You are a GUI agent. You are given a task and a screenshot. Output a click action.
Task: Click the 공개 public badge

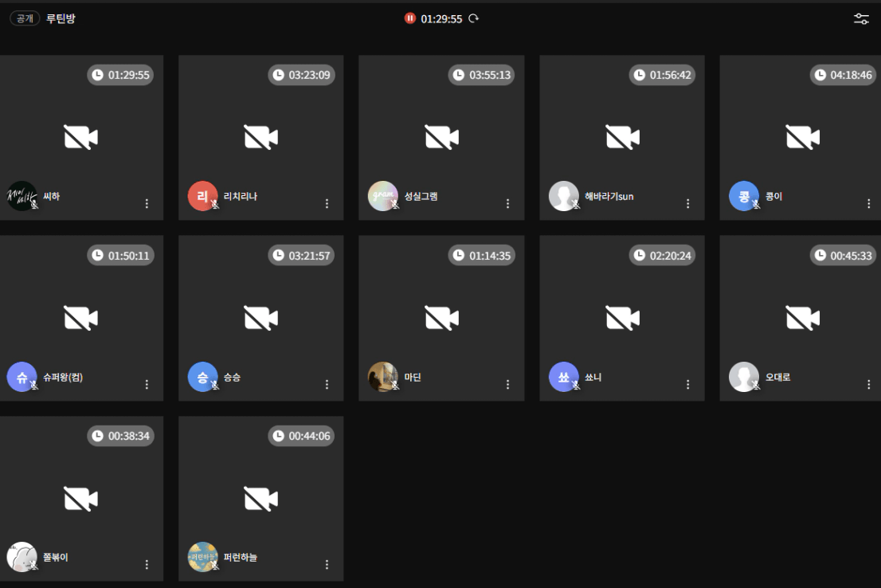pos(25,18)
